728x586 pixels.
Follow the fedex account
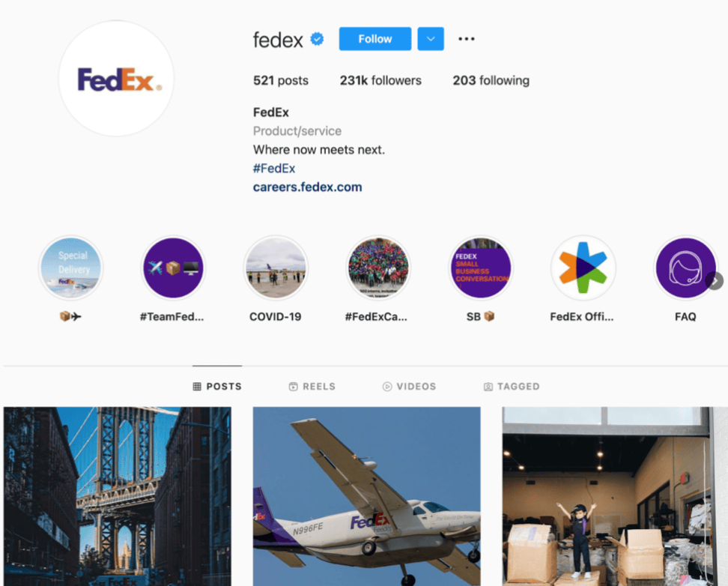[375, 38]
